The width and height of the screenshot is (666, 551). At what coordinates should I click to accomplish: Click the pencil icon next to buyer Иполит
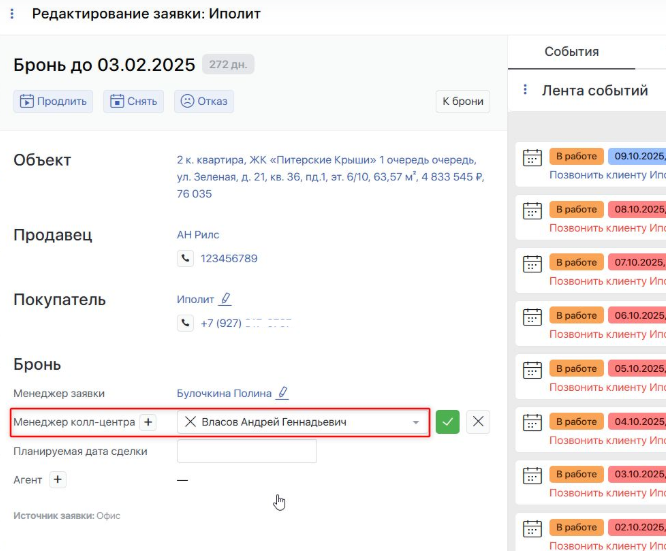click(x=226, y=298)
